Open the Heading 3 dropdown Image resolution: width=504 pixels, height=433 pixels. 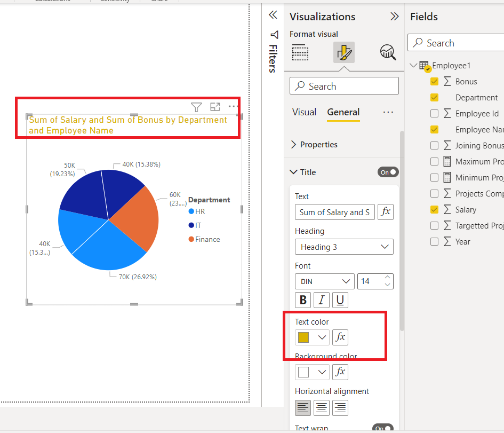(x=344, y=247)
